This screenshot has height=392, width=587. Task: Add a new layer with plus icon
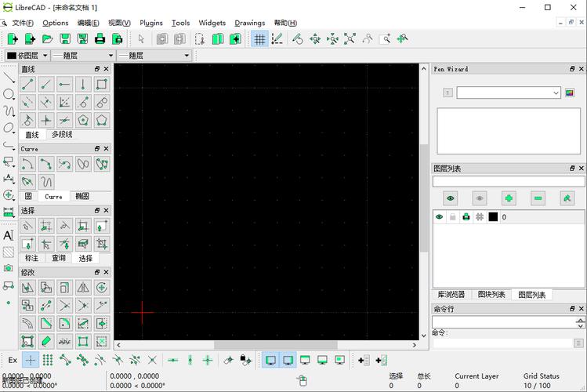(509, 199)
